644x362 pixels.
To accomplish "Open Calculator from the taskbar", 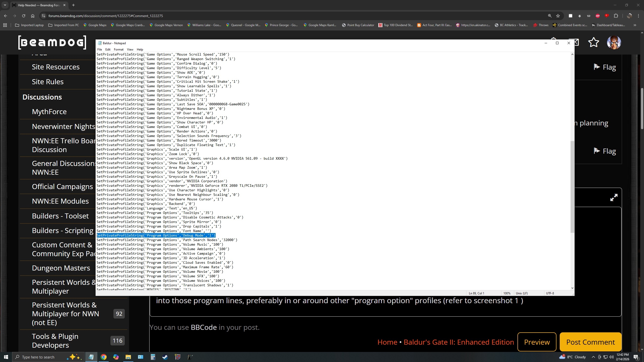I will click(152, 357).
